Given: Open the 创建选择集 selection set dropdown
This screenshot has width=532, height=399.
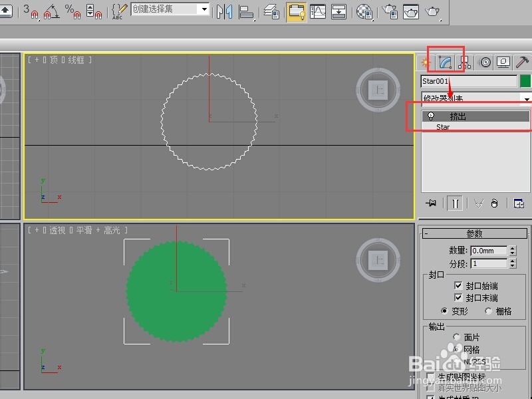Looking at the screenshot, I should click(204, 9).
